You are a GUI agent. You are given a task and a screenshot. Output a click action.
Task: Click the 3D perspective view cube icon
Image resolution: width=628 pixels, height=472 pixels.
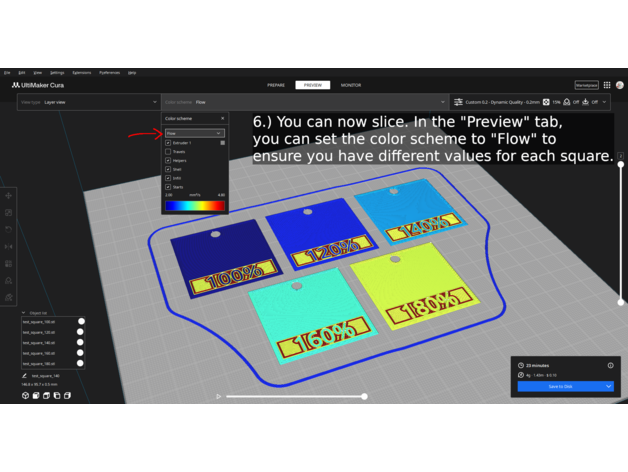[25, 396]
